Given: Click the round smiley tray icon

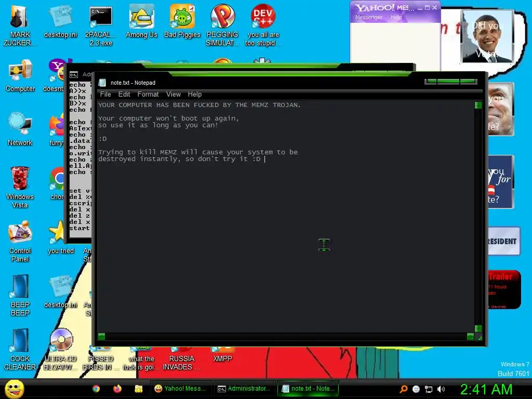Looking at the screenshot, I should click(416, 389).
